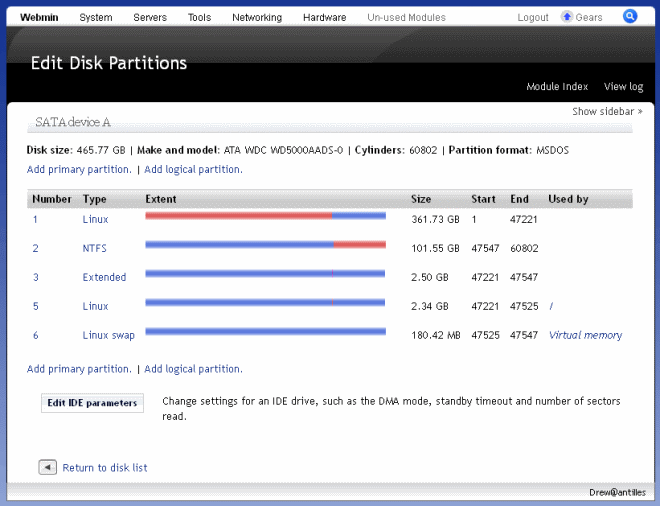Open the Networking menu
Viewport: 660px width, 506px height.
click(257, 17)
